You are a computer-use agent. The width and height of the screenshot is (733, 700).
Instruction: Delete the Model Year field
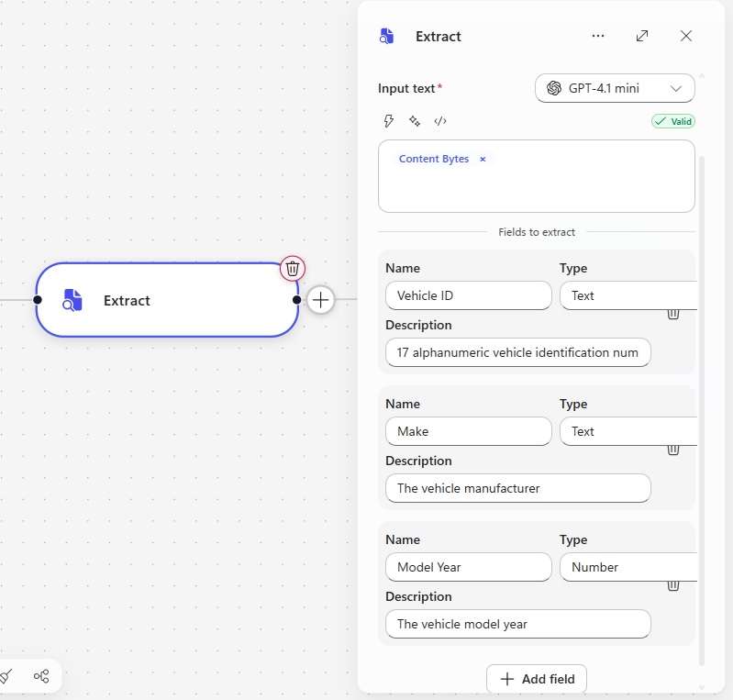coord(673,585)
